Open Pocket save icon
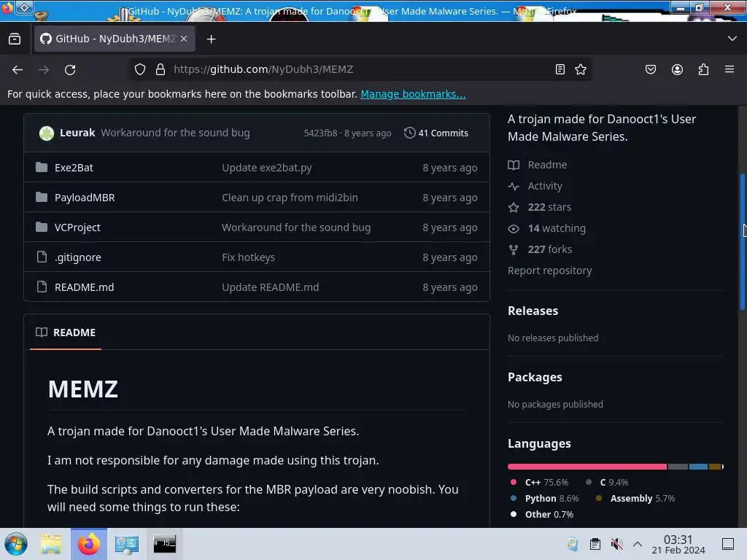This screenshot has height=560, width=747. click(650, 69)
